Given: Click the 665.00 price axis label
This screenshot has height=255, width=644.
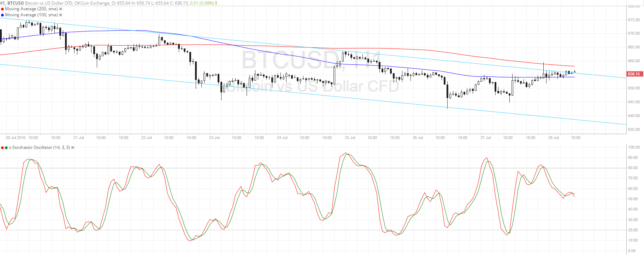Looking at the screenshot, I should tap(634, 47).
